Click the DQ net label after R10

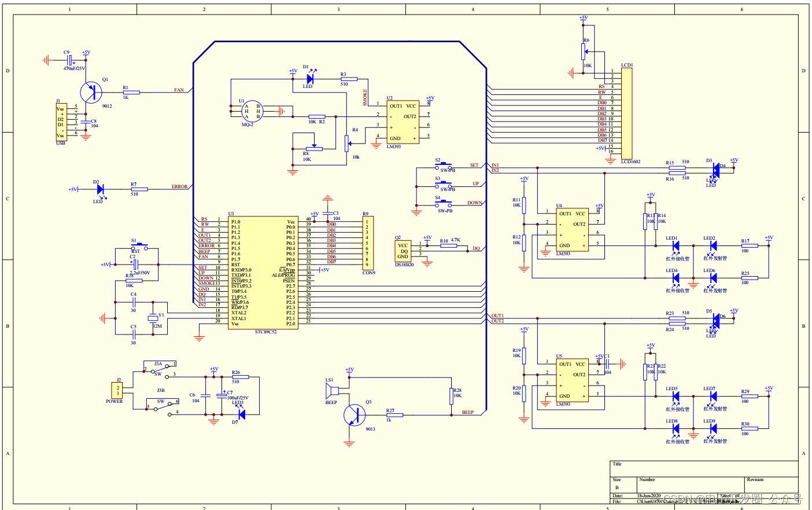(476, 248)
